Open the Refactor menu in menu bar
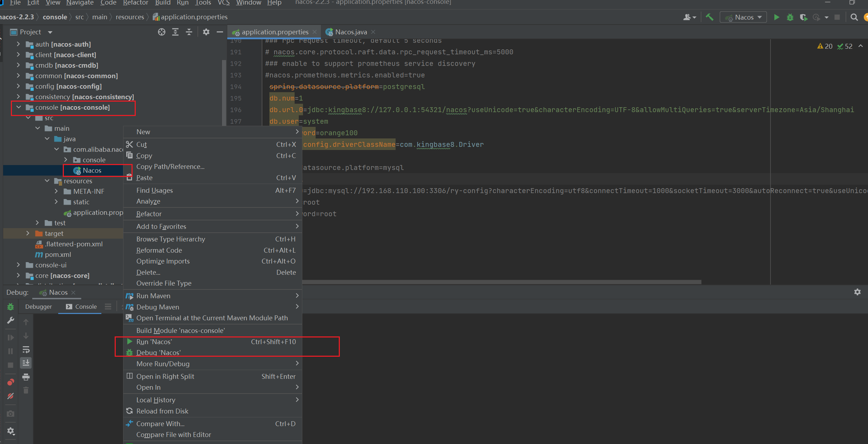The width and height of the screenshot is (868, 444). (x=135, y=3)
